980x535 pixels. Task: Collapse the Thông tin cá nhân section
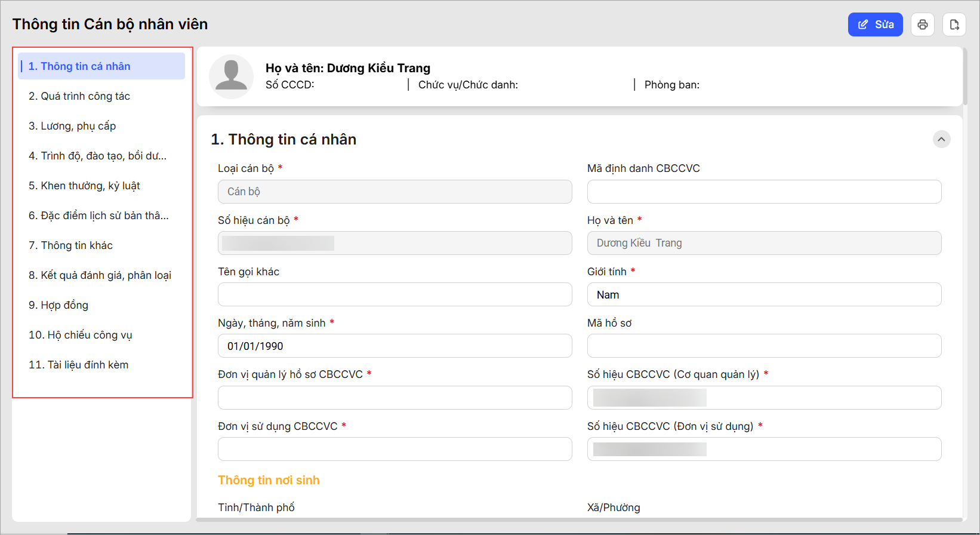941,139
